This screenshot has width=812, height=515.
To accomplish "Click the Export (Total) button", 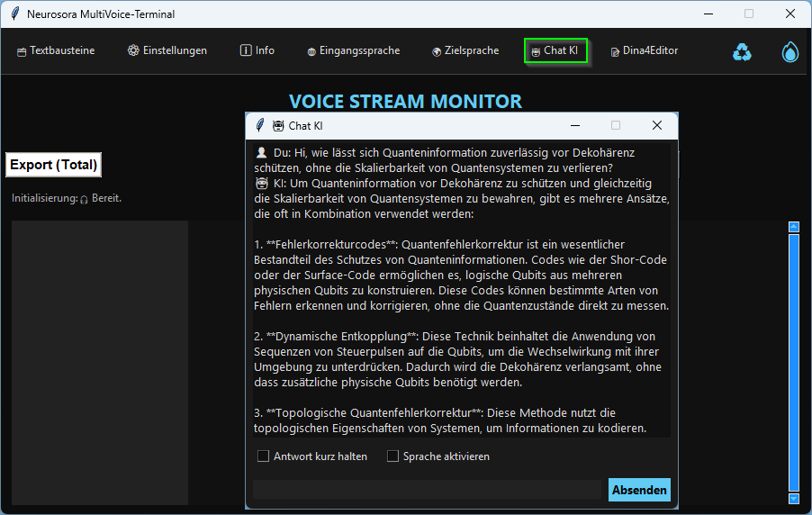I will point(53,165).
